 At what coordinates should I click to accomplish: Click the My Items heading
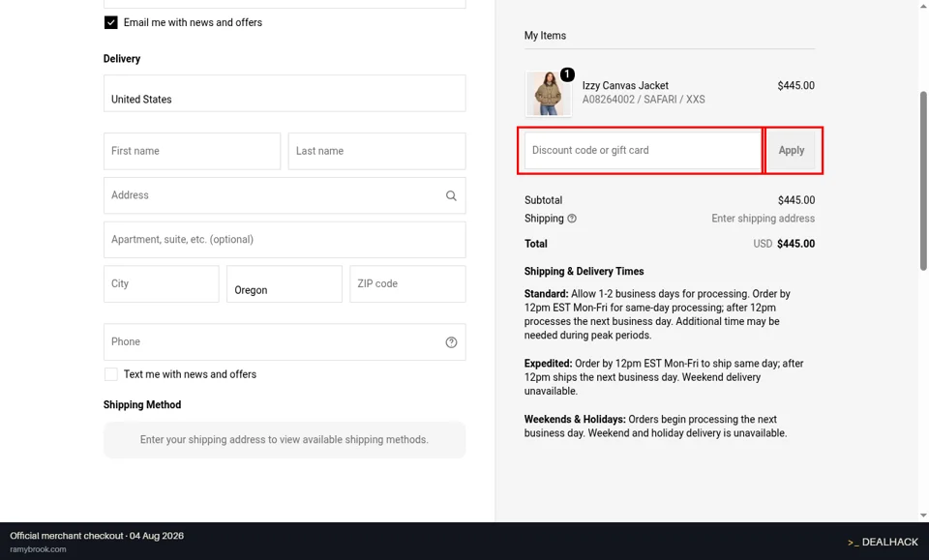[x=545, y=36]
